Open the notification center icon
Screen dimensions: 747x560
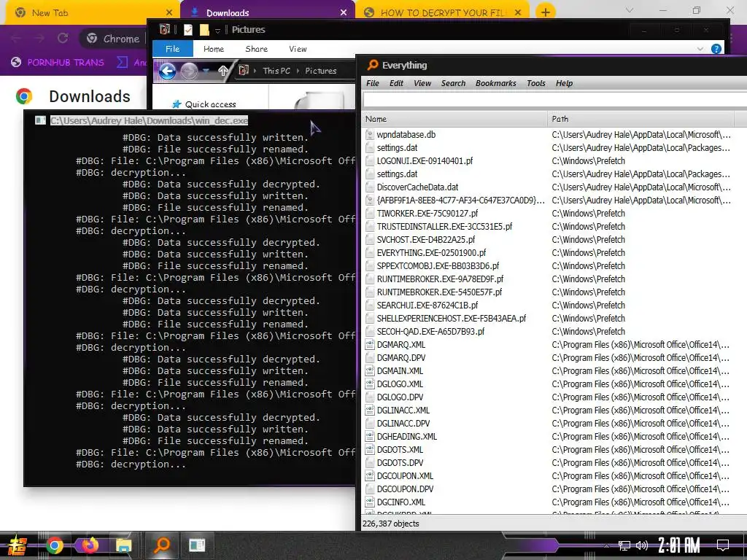(x=723, y=545)
